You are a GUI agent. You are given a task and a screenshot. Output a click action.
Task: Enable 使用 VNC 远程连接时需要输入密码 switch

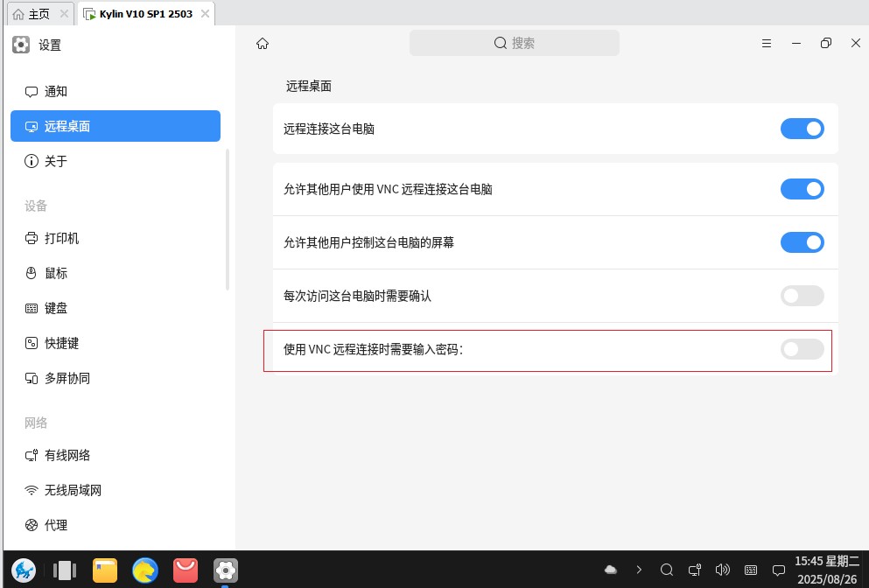tap(802, 349)
